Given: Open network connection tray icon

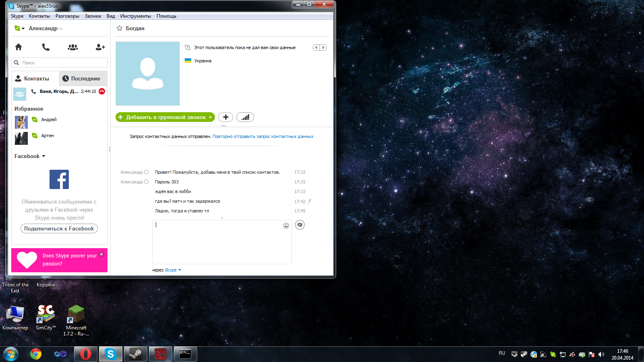Looking at the screenshot, I should point(563,354).
